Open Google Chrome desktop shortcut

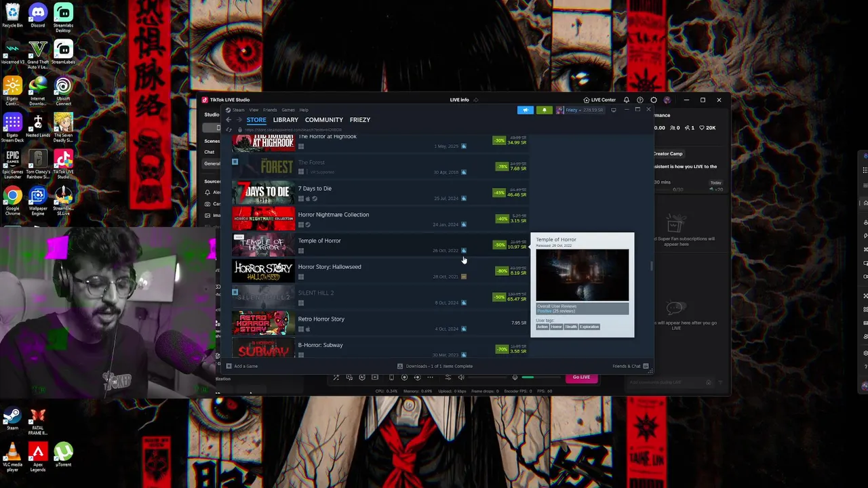click(12, 201)
